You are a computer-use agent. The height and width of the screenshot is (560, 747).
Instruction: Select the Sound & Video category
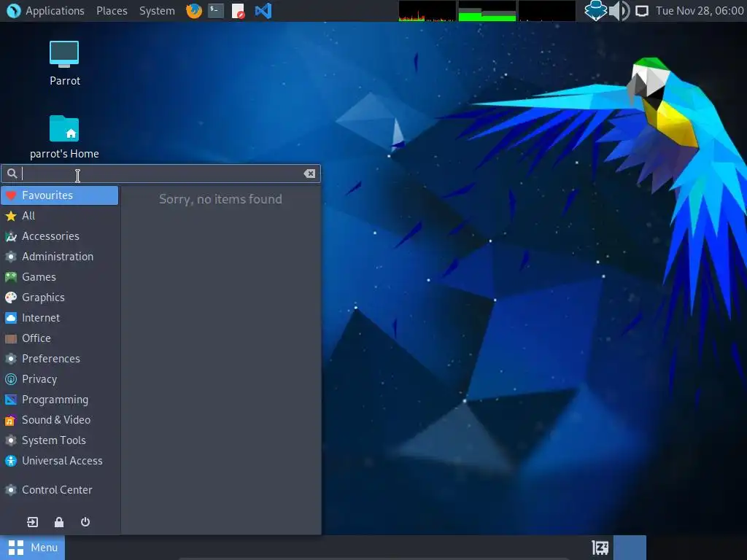click(x=60, y=421)
